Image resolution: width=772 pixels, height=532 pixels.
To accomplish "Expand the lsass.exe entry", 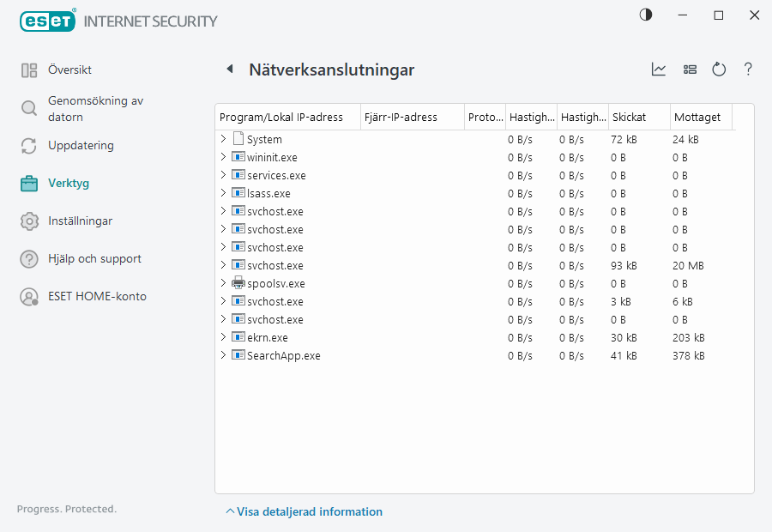I will tap(223, 193).
